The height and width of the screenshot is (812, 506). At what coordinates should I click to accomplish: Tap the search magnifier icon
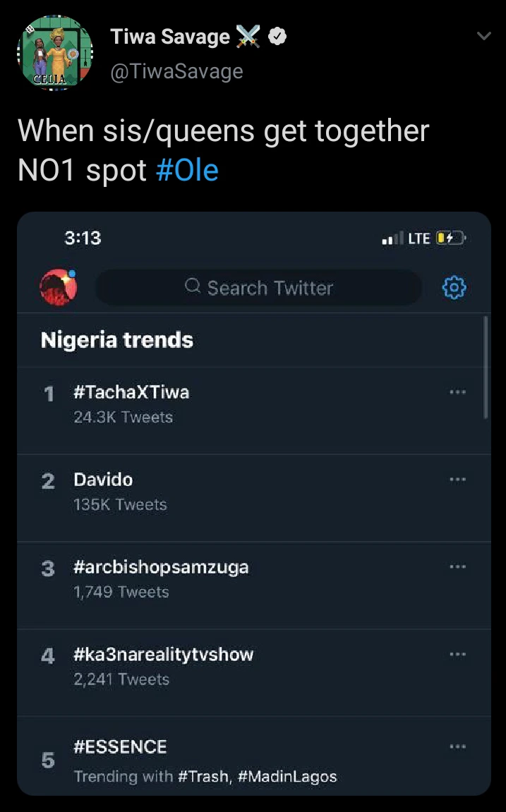[x=192, y=286]
